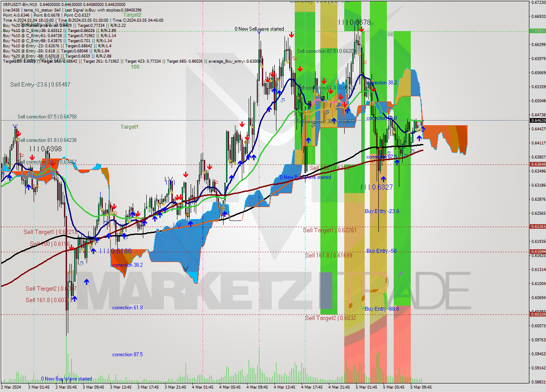546x392 pixels.
Task: Click the 'Time A:2024.03.04 18:15:00' line
Action: pos(82,20)
